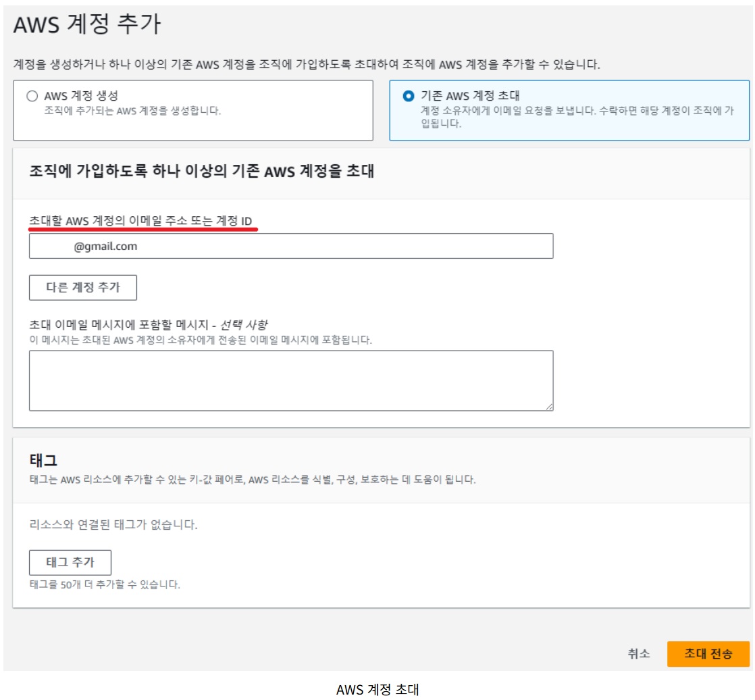Click the '초대할 AWS 계정의 이메일 주소 또는 계정 ID' label
The height and width of the screenshot is (700, 755).
[x=140, y=221]
